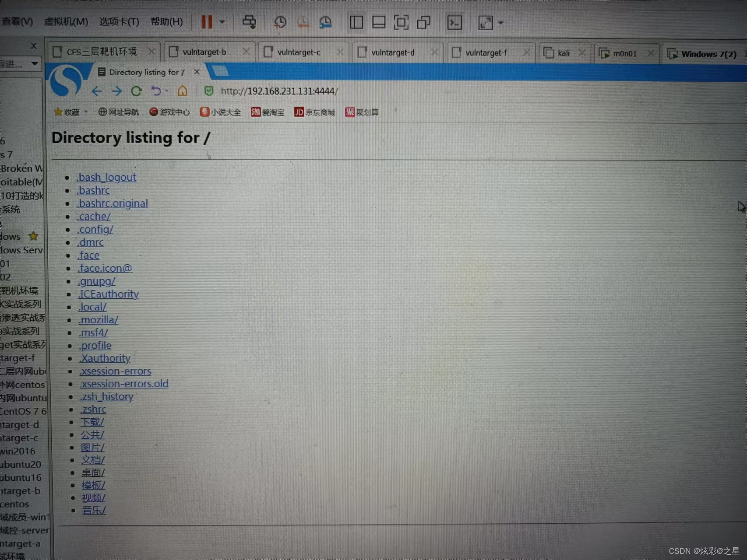Take a snapshot with the clock-plus icon
747x560 pixels.
pos(280,22)
